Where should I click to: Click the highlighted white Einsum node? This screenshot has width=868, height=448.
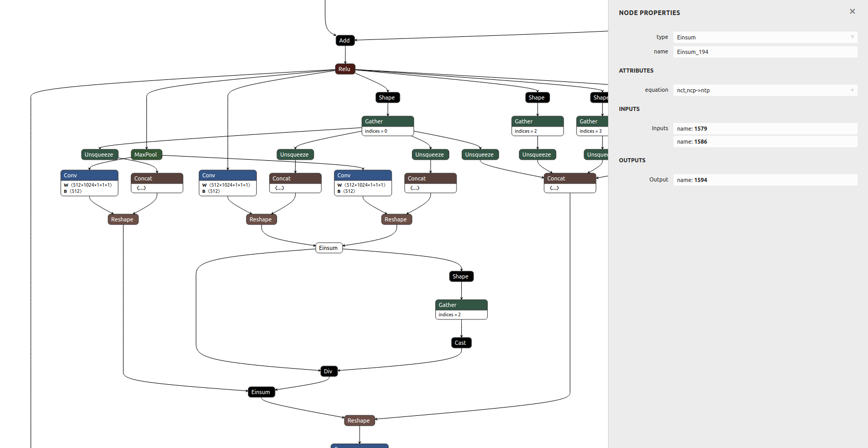click(328, 248)
